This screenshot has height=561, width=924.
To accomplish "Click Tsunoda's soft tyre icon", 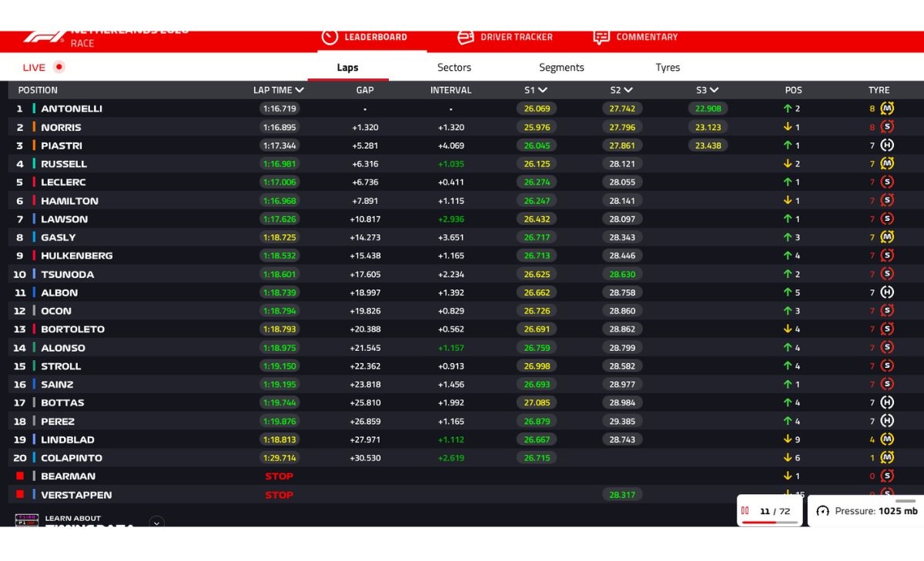I will [x=887, y=274].
